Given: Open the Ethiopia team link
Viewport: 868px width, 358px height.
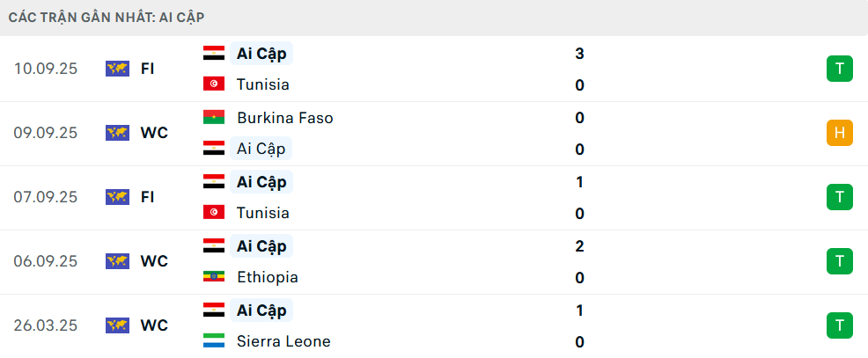Looking at the screenshot, I should [x=267, y=277].
